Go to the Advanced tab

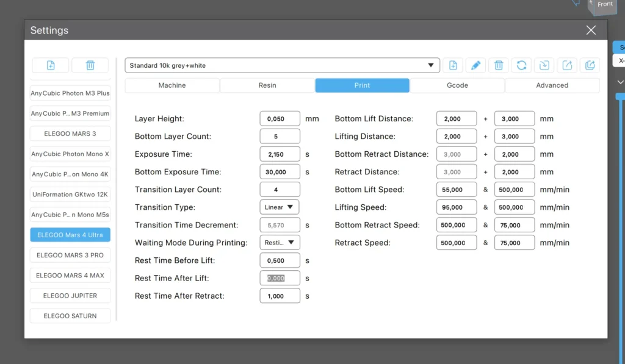tap(552, 85)
